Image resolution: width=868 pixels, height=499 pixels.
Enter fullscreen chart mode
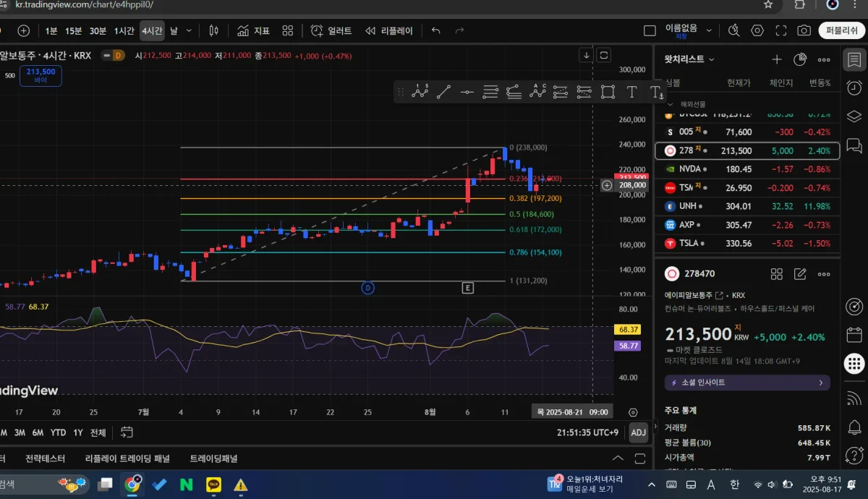(780, 30)
